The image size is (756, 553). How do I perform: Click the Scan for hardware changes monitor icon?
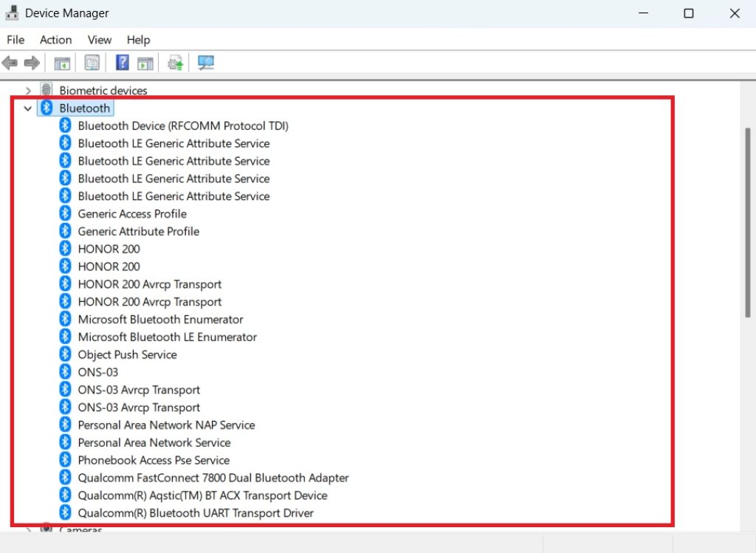pos(206,63)
